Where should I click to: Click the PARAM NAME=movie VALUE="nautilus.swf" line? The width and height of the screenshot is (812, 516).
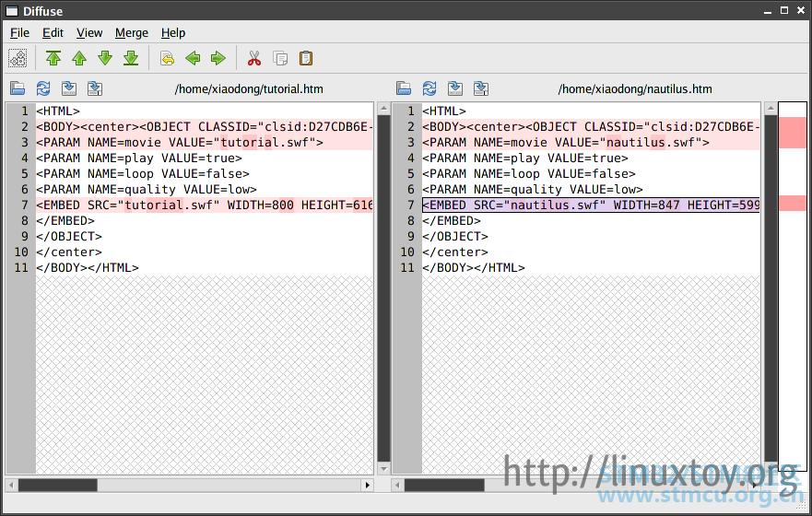click(591, 142)
